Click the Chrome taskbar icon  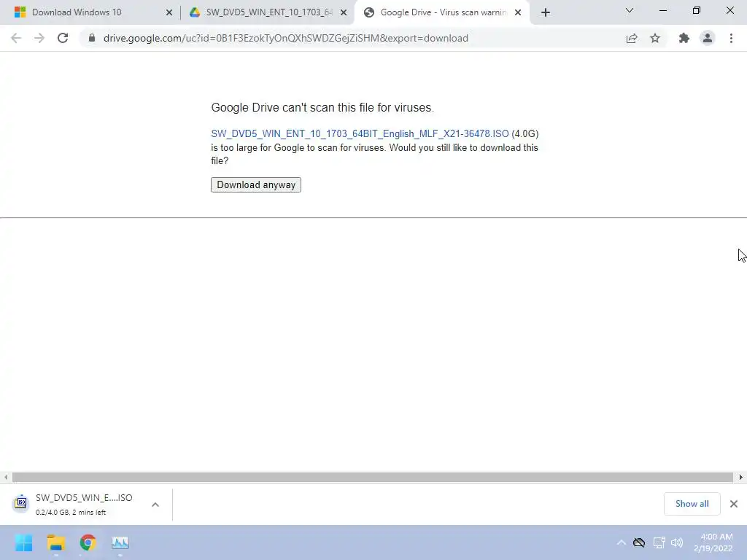click(x=88, y=542)
